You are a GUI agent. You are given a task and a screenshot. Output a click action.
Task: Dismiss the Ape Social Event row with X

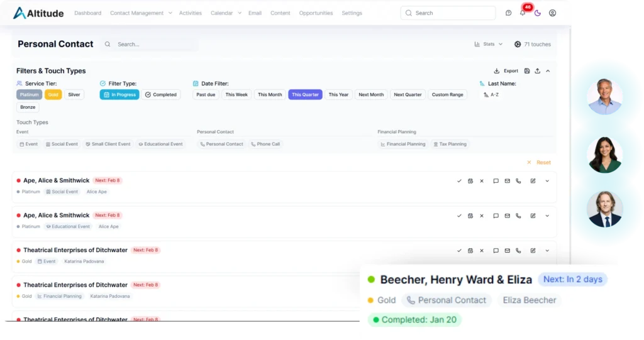(x=482, y=181)
